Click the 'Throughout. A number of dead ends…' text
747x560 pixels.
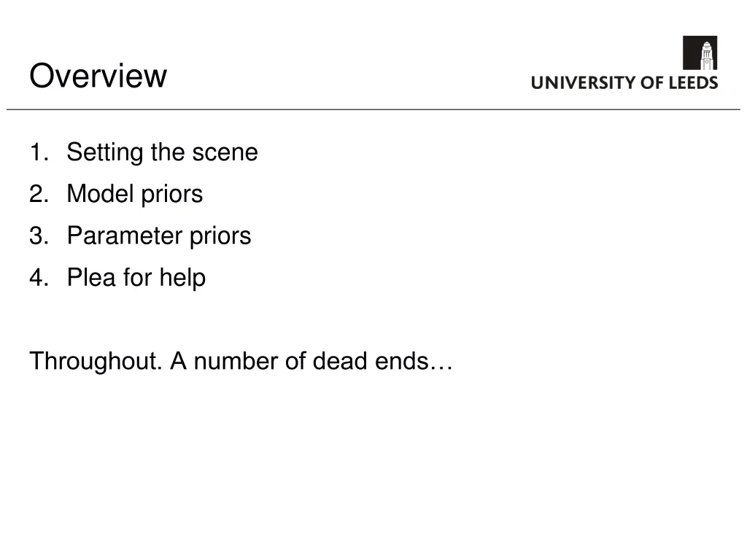pyautogui.click(x=241, y=362)
